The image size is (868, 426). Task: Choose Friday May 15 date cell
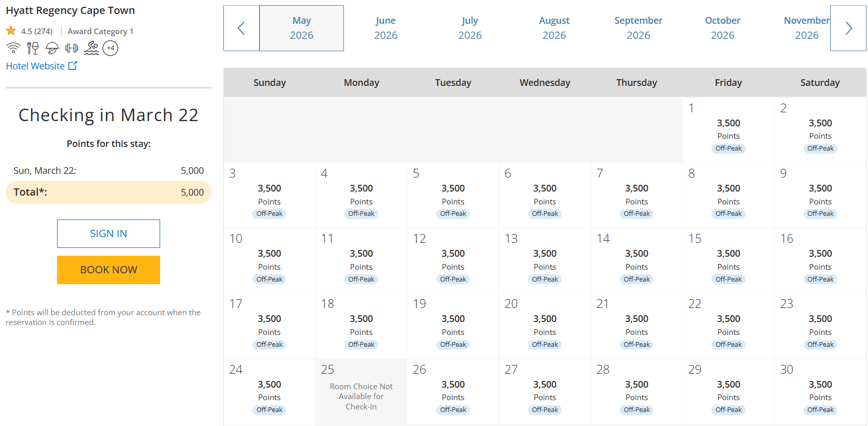(729, 261)
